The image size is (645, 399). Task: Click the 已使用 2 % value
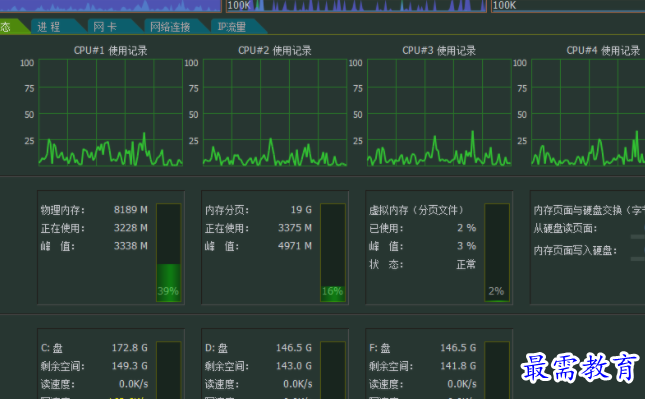(466, 228)
